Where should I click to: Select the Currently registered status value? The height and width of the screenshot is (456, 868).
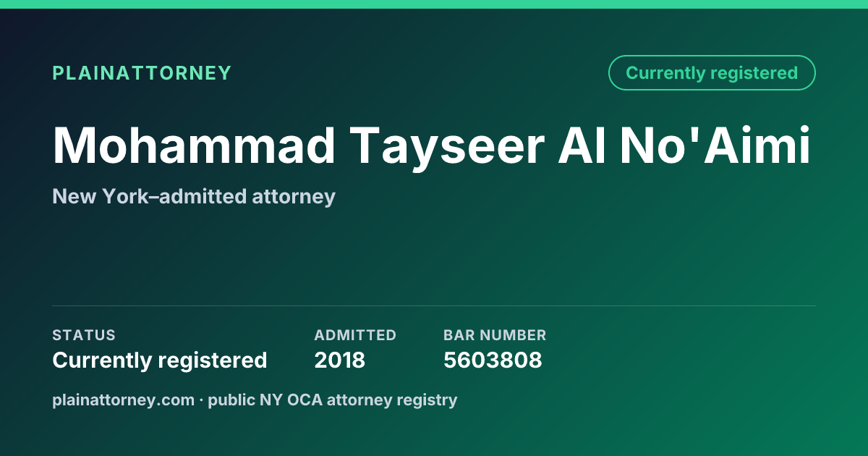pyautogui.click(x=160, y=360)
